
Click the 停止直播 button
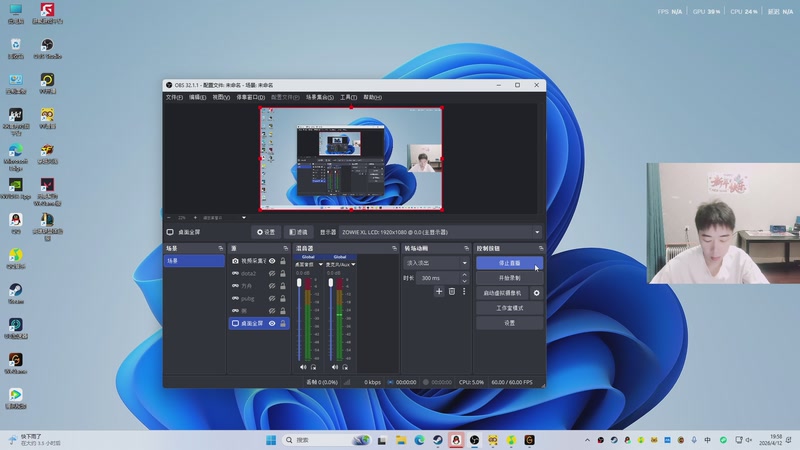(x=509, y=263)
